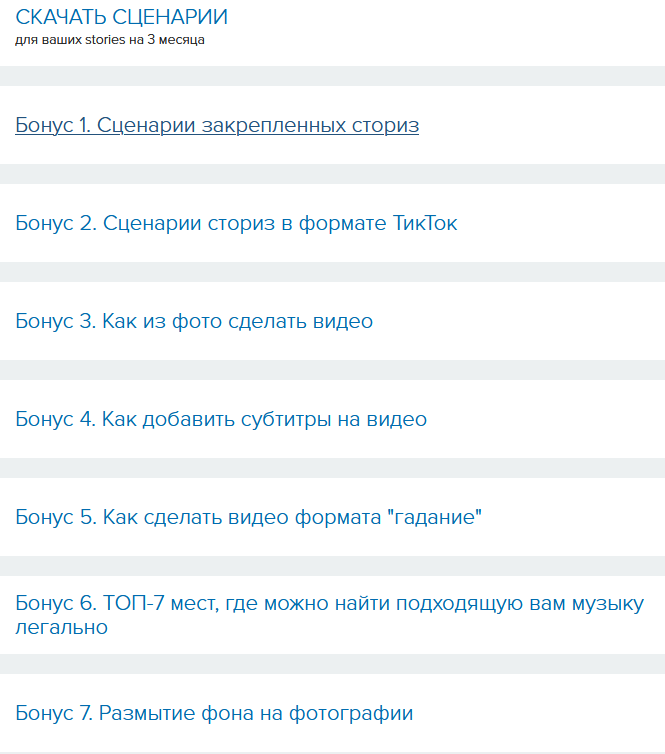
Task: Open Бонус 5 video формата "гадание" link
Action: pyautogui.click(x=248, y=517)
